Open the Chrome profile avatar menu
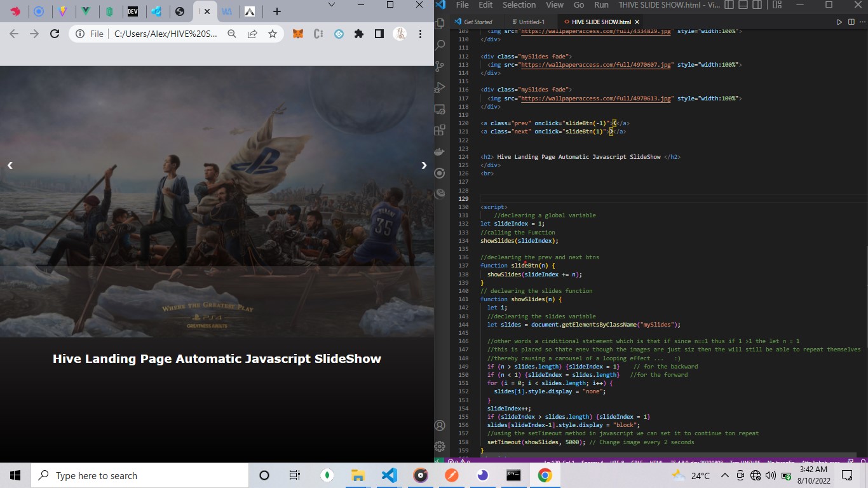The height and width of the screenshot is (488, 868). click(x=400, y=34)
